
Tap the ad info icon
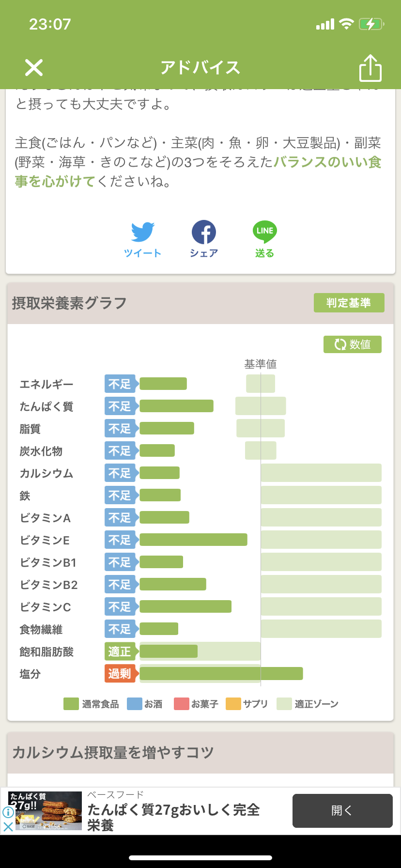click(x=8, y=812)
